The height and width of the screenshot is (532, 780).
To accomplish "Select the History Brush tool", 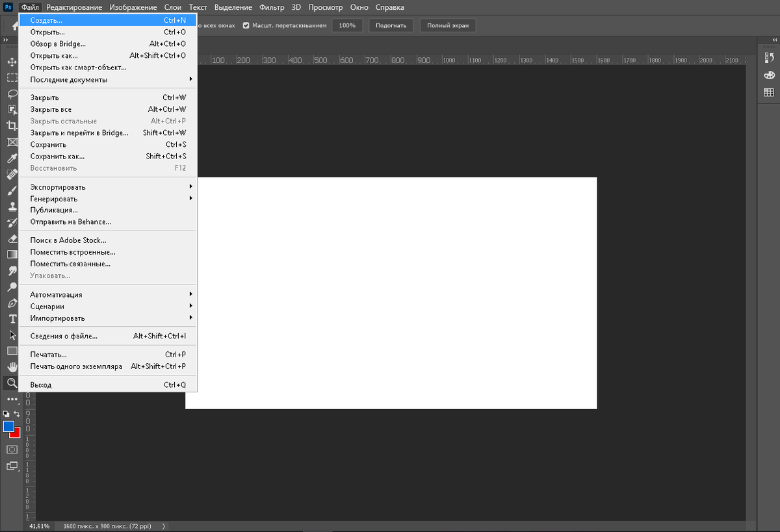I will (12, 223).
